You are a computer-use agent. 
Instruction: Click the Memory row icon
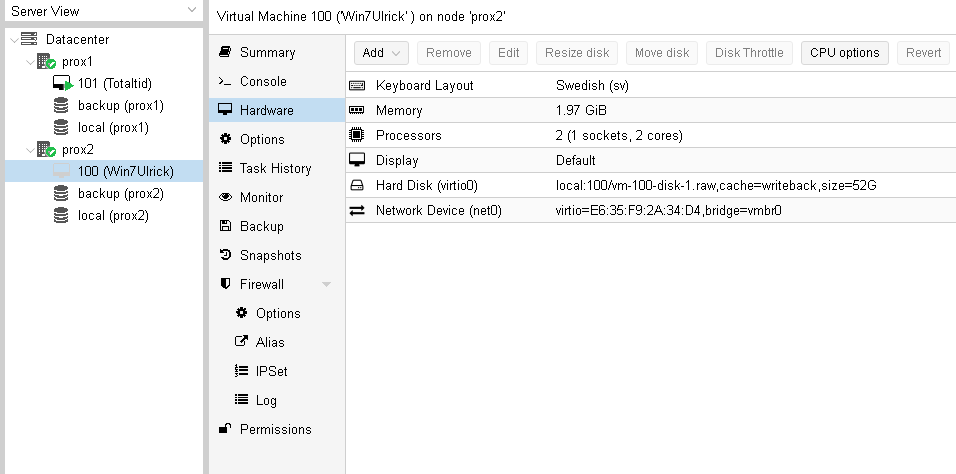(x=357, y=110)
